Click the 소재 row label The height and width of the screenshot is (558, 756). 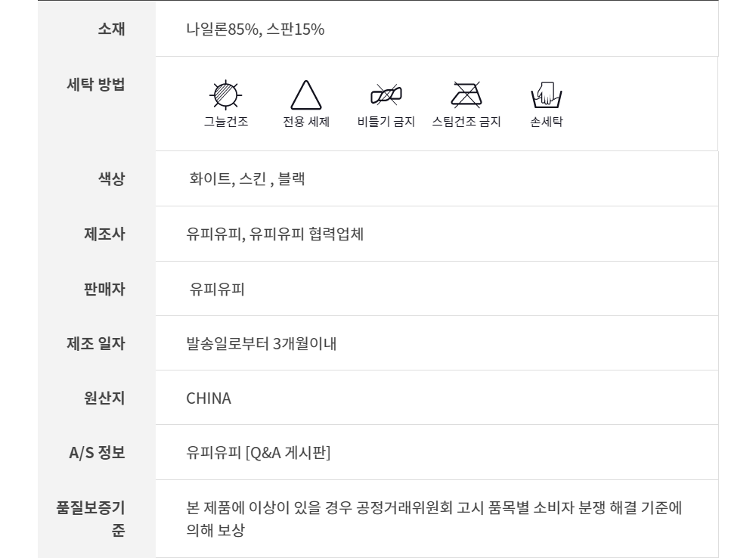[111, 29]
